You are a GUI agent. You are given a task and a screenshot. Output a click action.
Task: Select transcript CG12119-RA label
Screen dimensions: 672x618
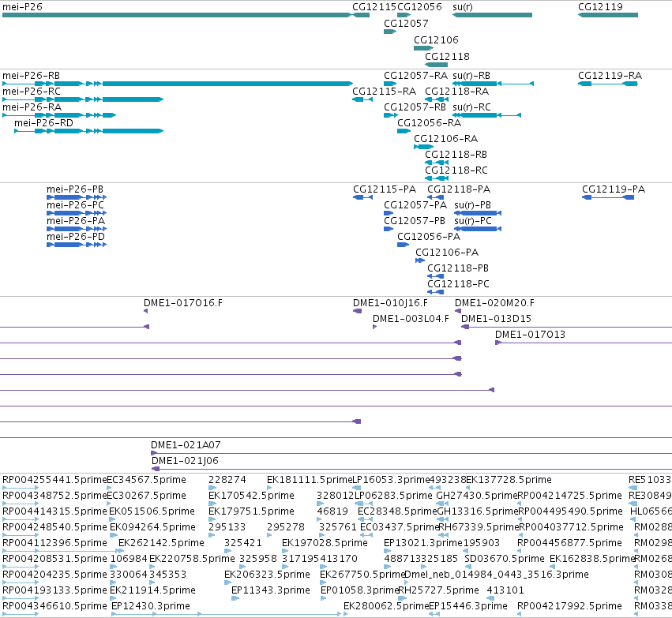(610, 76)
